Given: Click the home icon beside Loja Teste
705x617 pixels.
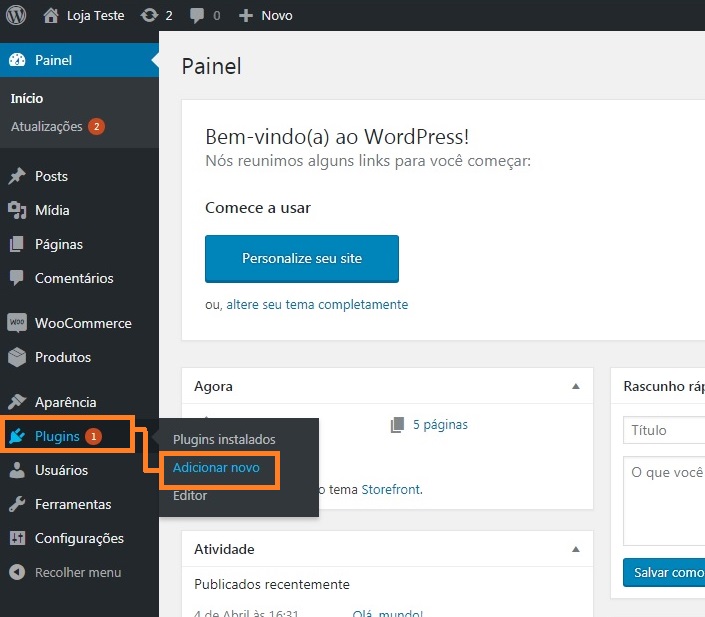Looking at the screenshot, I should pyautogui.click(x=51, y=15).
